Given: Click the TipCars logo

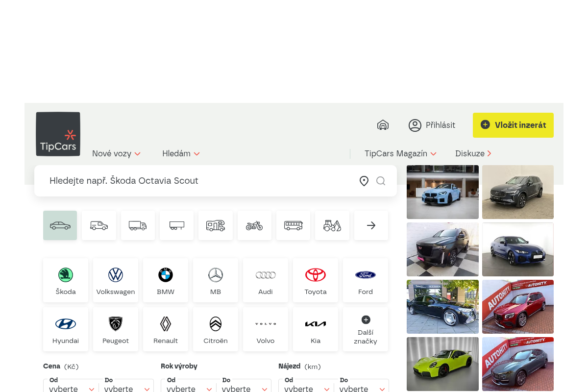Looking at the screenshot, I should [58, 134].
